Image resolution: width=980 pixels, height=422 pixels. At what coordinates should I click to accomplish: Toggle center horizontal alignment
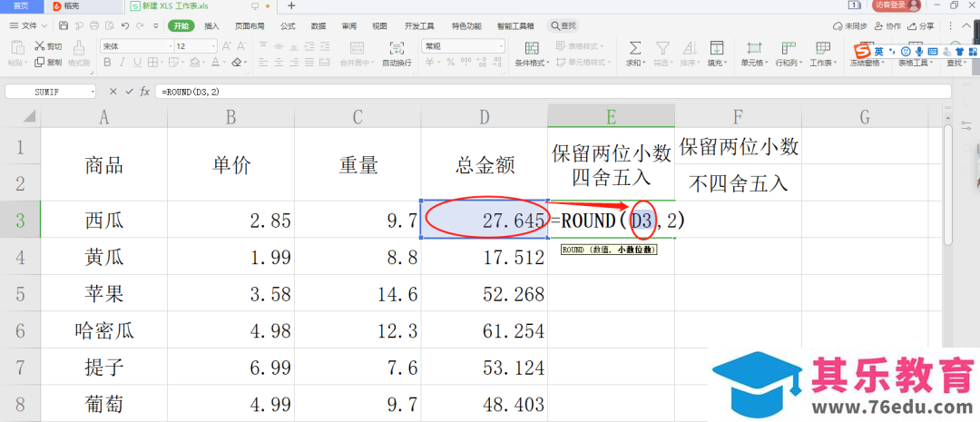tap(279, 62)
